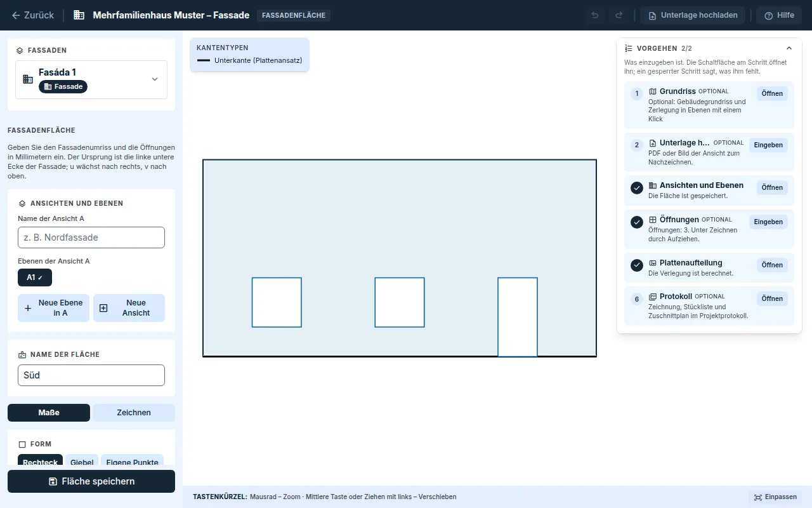Click the middle window opening in facade
Viewport: 812px width, 508px height.
(400, 302)
